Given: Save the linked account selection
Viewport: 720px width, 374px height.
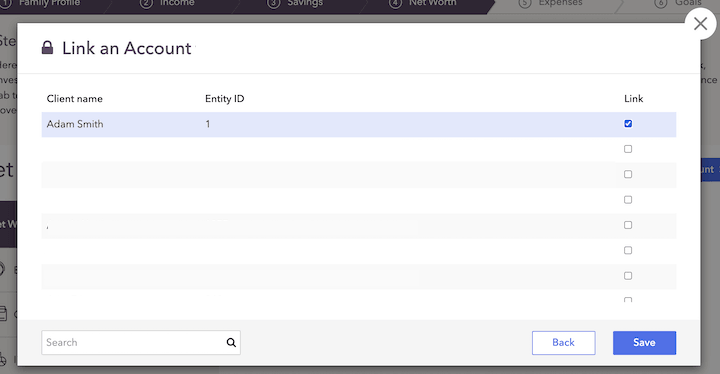Looking at the screenshot, I should [644, 343].
